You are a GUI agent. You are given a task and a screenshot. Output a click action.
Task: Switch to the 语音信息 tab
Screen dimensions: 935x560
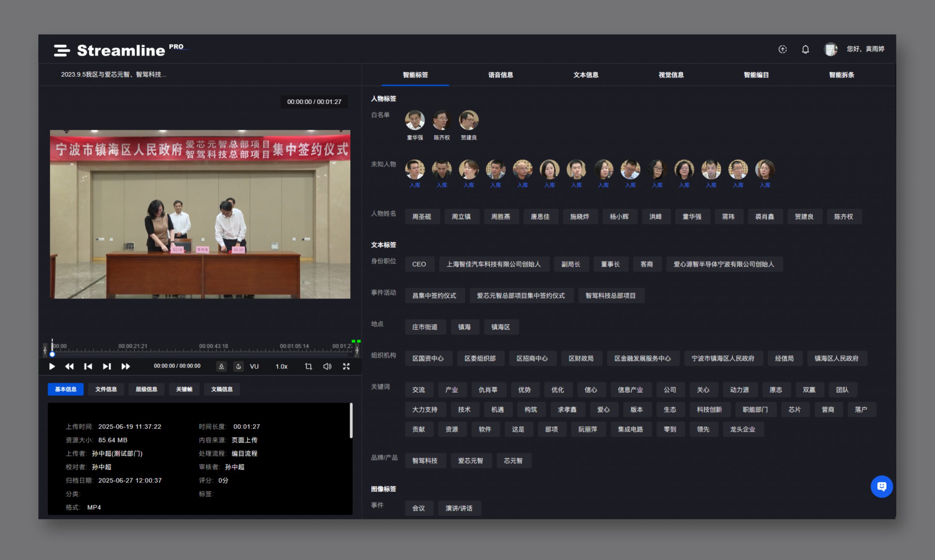(500, 75)
